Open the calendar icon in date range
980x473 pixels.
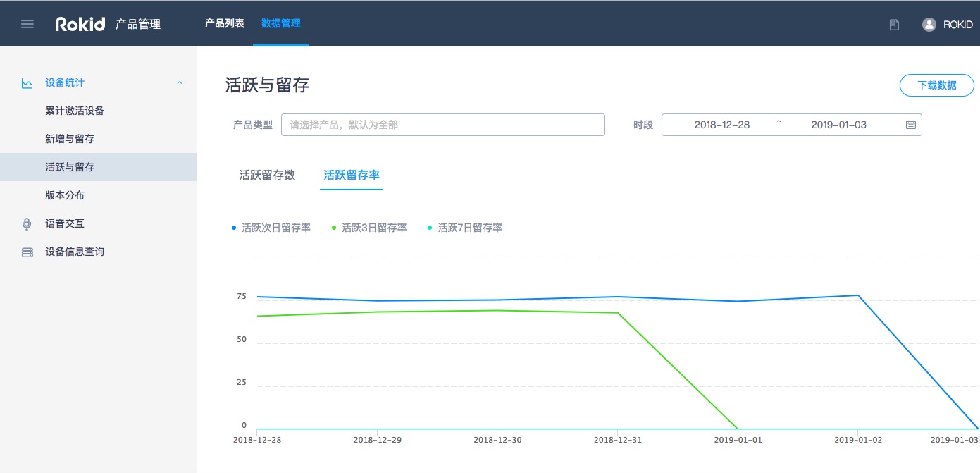tap(910, 125)
